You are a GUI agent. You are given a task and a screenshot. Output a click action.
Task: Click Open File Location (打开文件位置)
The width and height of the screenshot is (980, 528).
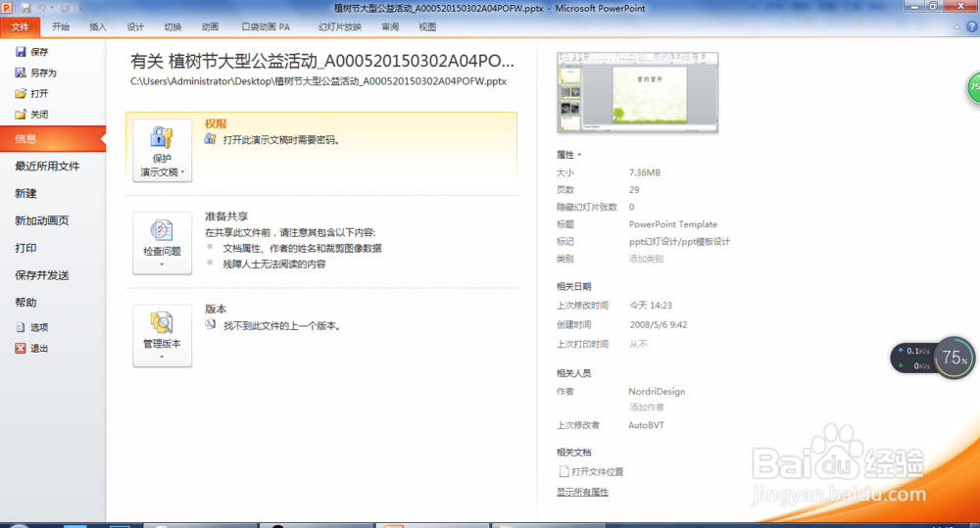click(x=591, y=472)
